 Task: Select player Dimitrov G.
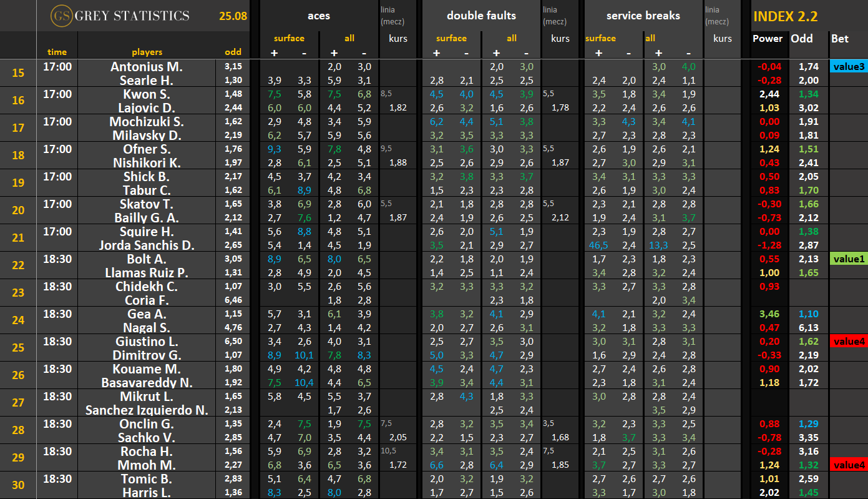point(147,355)
